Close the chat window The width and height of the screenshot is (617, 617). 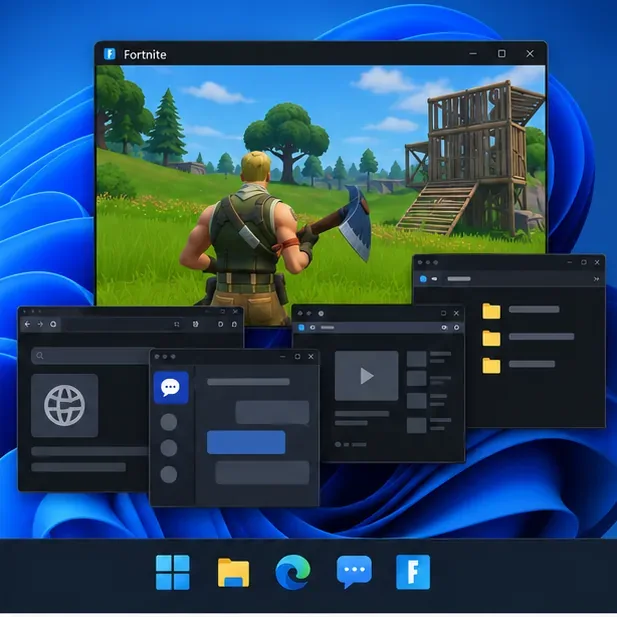click(311, 357)
